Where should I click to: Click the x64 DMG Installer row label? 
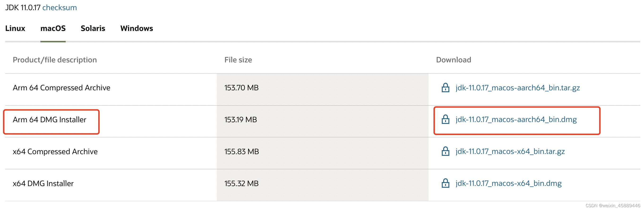[x=43, y=184]
